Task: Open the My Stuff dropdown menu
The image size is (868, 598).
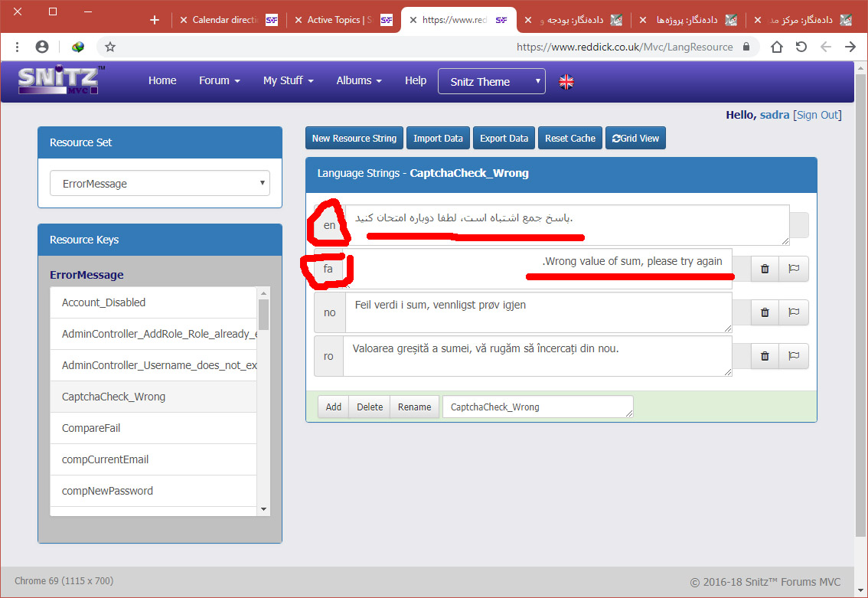Action: 288,80
